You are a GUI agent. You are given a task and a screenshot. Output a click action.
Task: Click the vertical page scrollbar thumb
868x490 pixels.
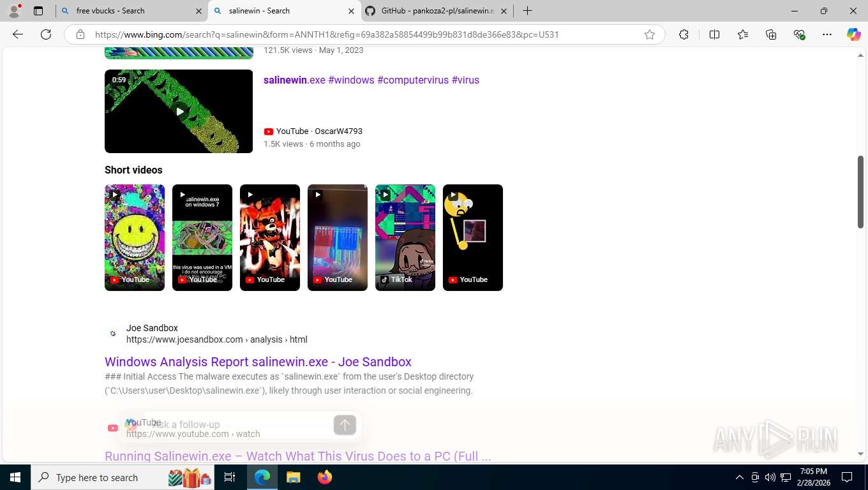[x=860, y=191]
